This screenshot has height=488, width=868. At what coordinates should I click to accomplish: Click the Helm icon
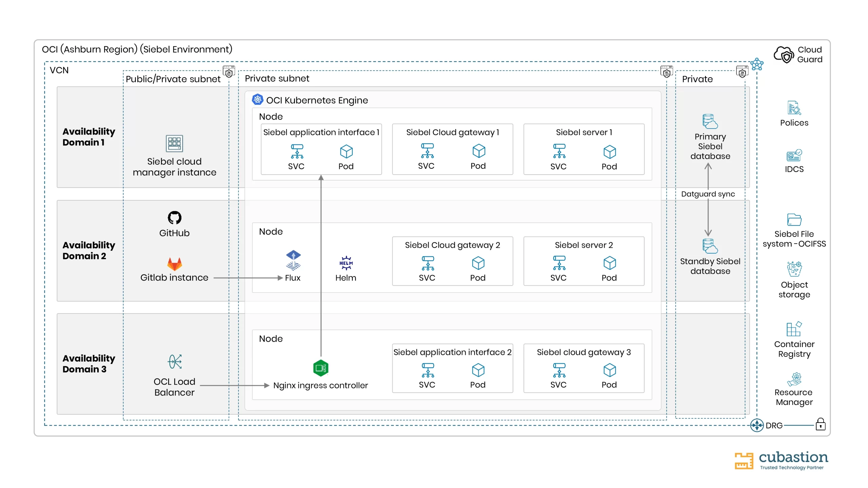346,263
